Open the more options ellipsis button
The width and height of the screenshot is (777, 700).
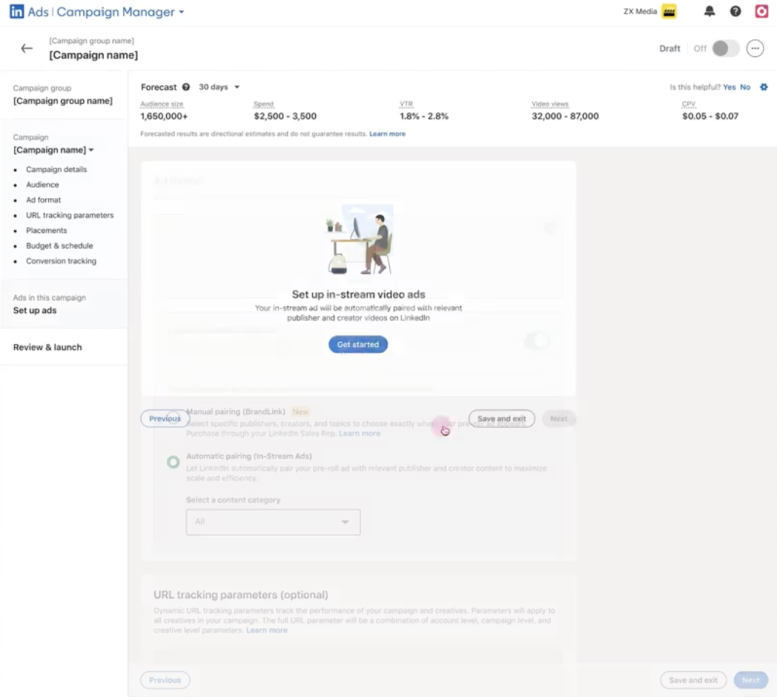[x=755, y=48]
